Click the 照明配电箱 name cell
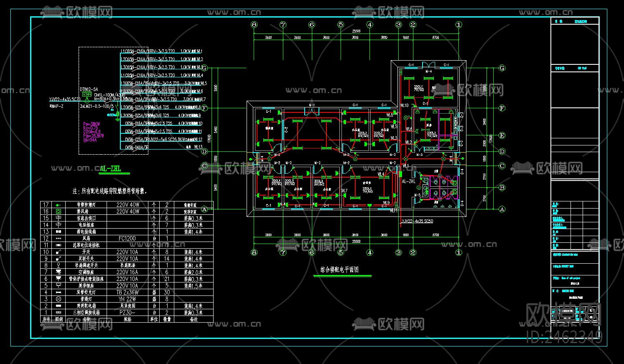The height and width of the screenshot is (364, 624). click(86, 305)
